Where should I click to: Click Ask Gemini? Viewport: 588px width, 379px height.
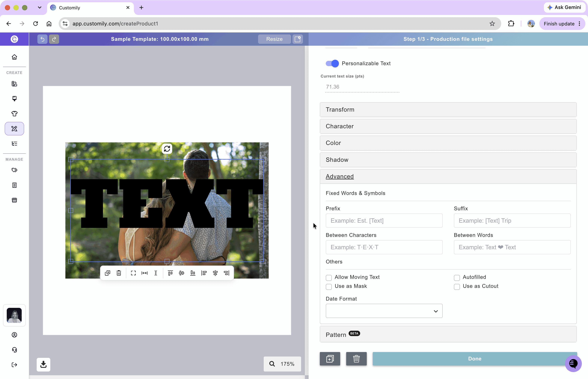(x=564, y=7)
